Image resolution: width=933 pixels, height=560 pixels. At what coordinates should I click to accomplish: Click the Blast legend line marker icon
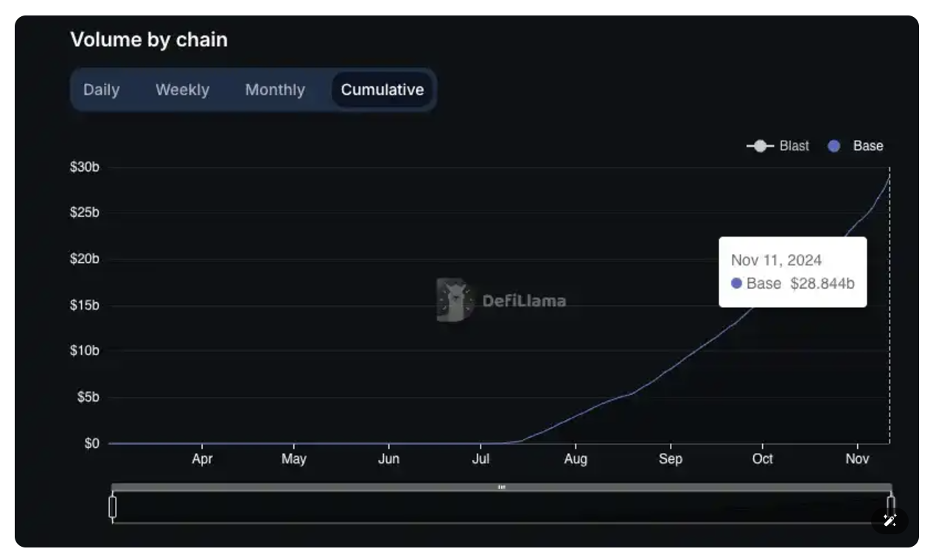click(760, 146)
